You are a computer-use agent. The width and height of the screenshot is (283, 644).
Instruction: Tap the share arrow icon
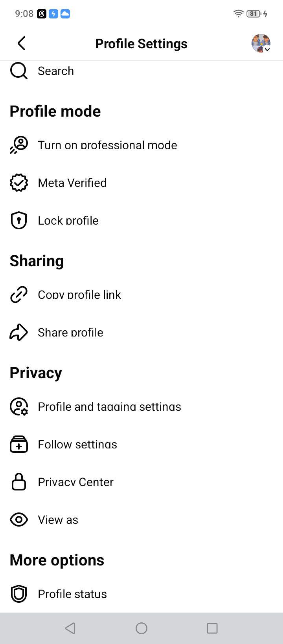click(18, 333)
